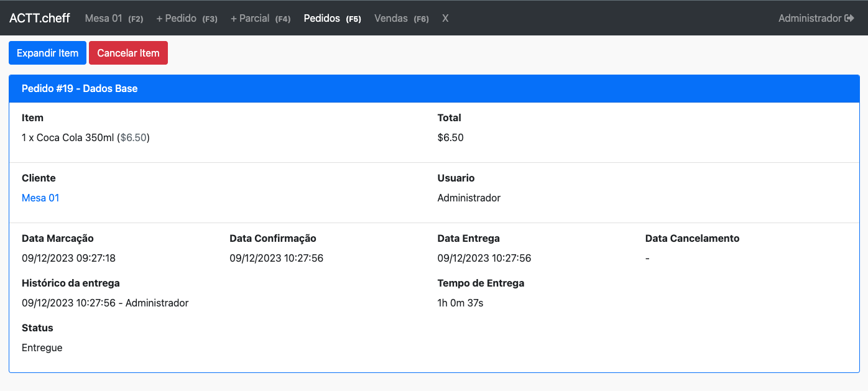
Task: Select the X item in the navbar
Action: [x=445, y=18]
